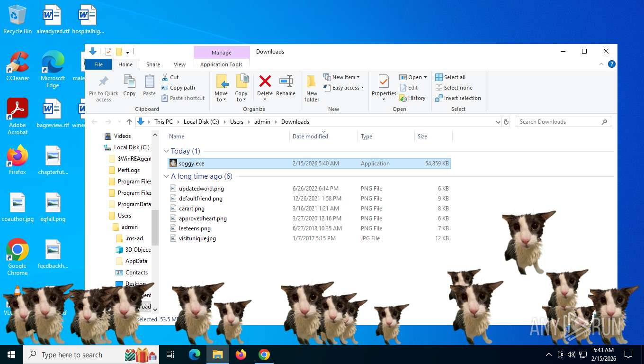Open file History from ribbon
This screenshot has width=644, height=364.
pyautogui.click(x=412, y=98)
